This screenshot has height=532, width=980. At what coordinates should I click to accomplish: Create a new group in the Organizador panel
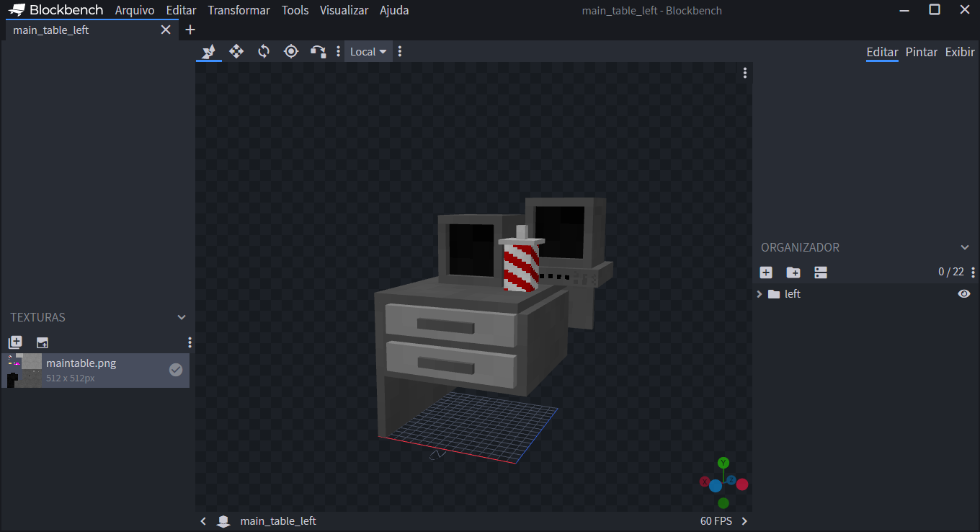793,272
